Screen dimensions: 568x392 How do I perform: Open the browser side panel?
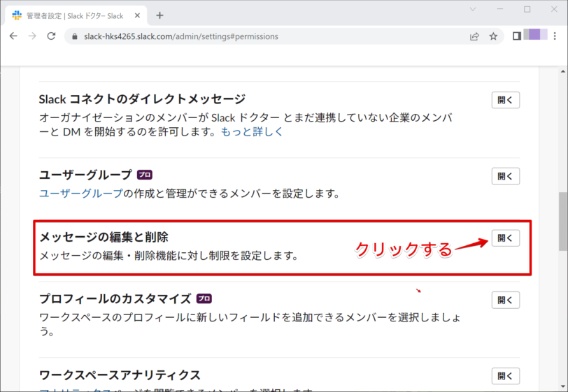[517, 36]
